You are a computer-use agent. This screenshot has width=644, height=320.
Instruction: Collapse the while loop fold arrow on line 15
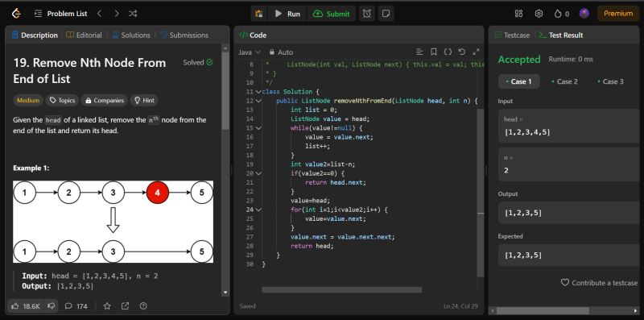tap(258, 128)
